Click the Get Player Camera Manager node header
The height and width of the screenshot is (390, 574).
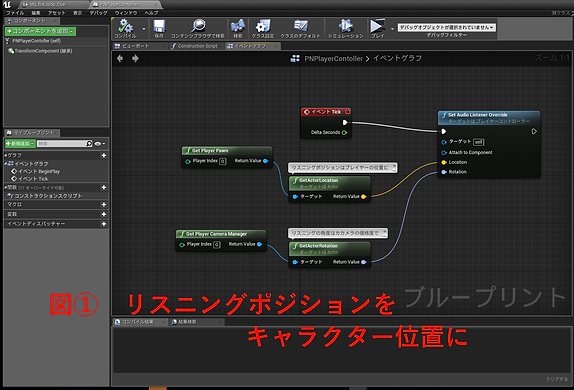pyautogui.click(x=221, y=234)
